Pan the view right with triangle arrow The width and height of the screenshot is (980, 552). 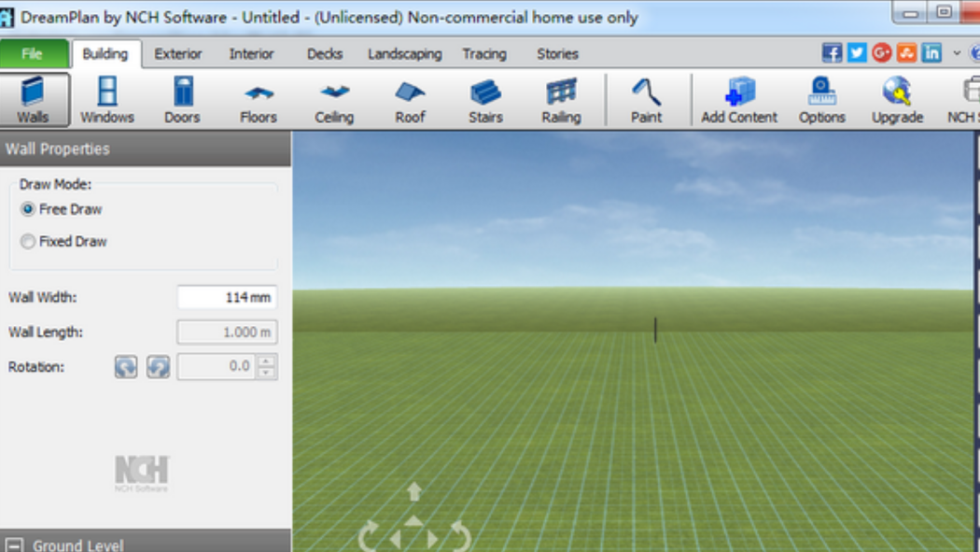coord(432,539)
